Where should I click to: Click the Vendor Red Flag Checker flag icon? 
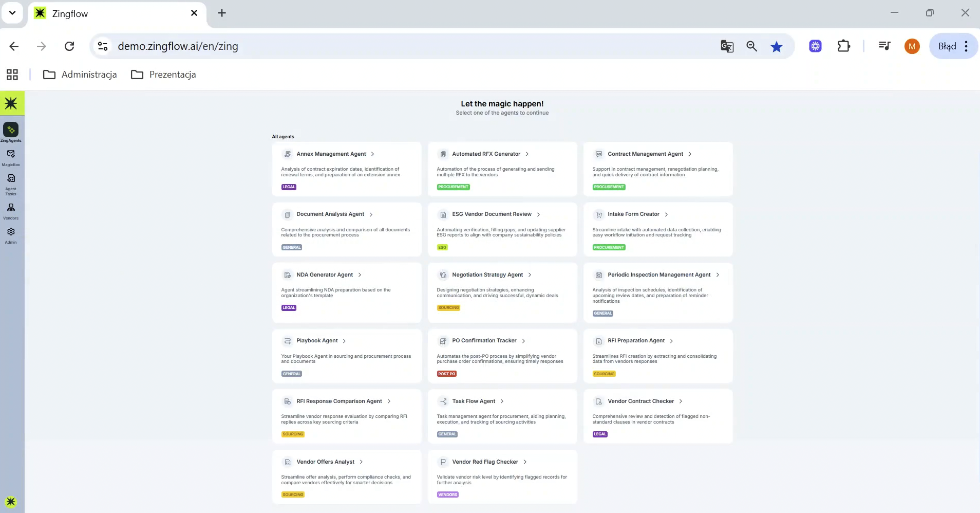443,462
